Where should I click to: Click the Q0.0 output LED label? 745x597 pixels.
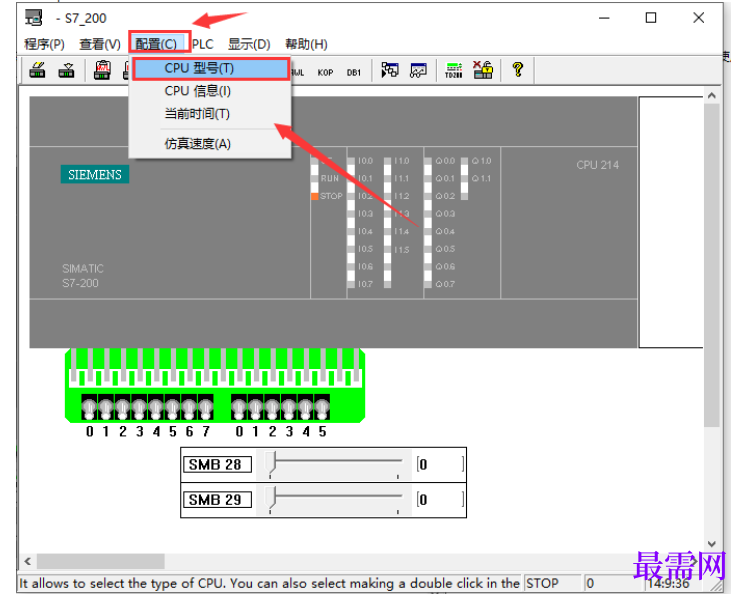click(x=445, y=161)
